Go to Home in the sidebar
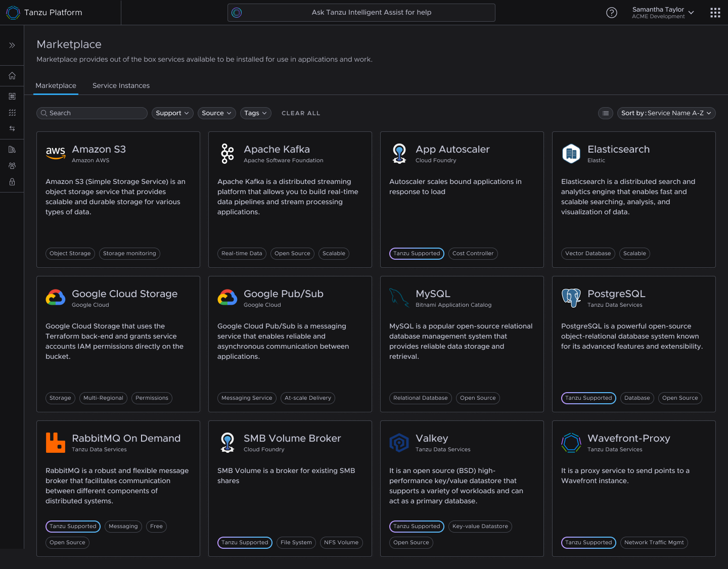 point(12,76)
